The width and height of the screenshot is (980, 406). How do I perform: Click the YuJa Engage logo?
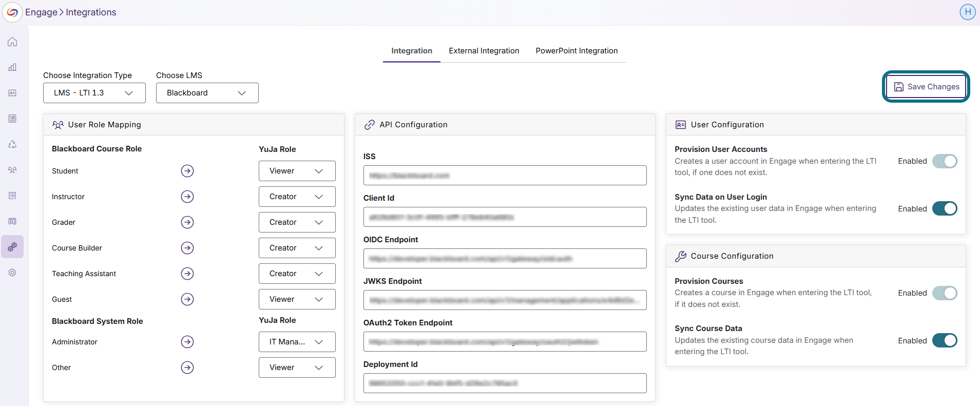(x=12, y=12)
